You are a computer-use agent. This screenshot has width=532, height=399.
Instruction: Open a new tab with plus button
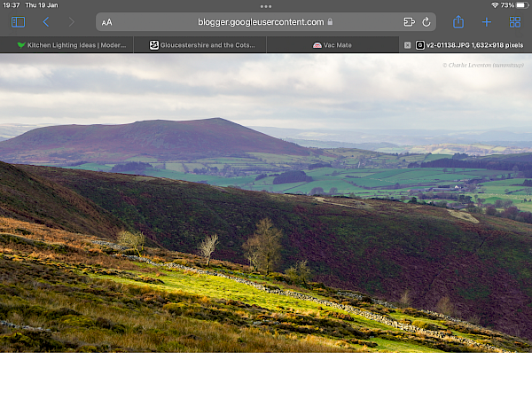pos(486,22)
